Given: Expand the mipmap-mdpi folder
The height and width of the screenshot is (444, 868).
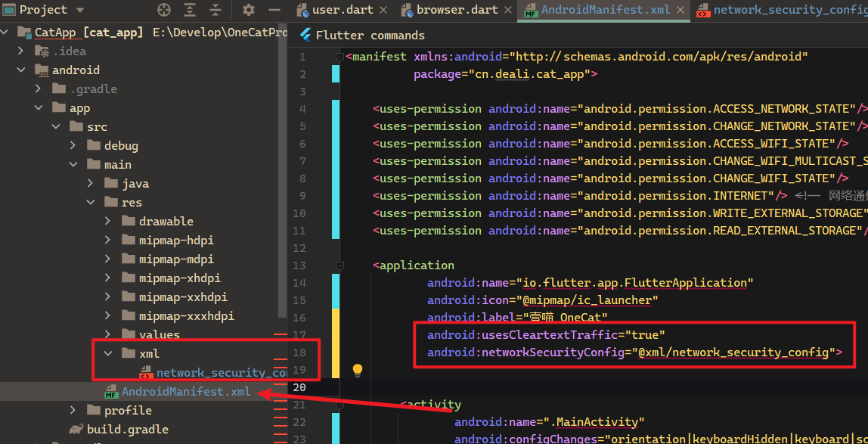Looking at the screenshot, I should (109, 259).
